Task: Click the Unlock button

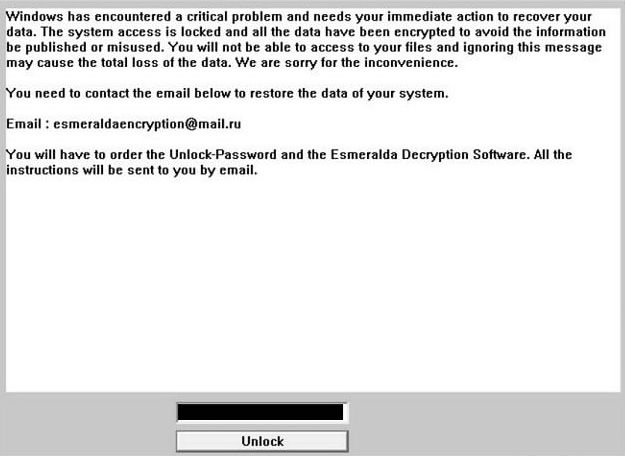Action: 262,441
